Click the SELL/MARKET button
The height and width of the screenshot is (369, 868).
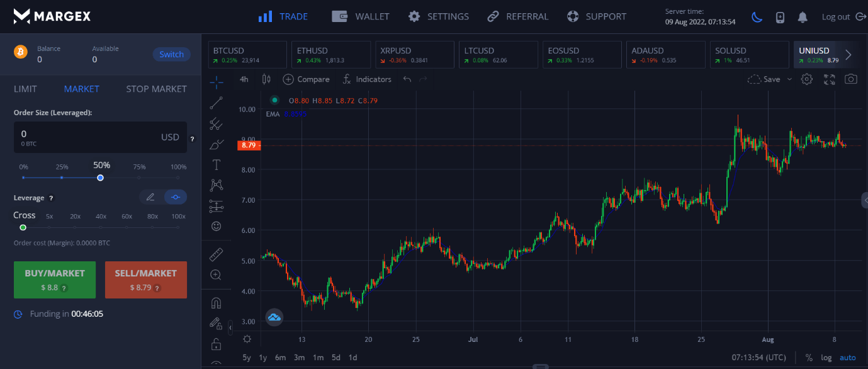point(145,280)
